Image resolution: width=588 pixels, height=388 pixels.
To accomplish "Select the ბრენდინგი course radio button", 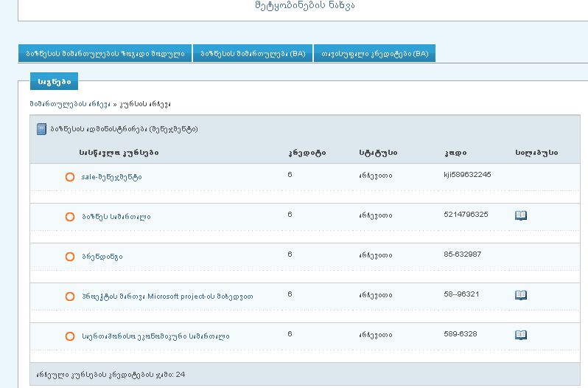I will coord(70,256).
